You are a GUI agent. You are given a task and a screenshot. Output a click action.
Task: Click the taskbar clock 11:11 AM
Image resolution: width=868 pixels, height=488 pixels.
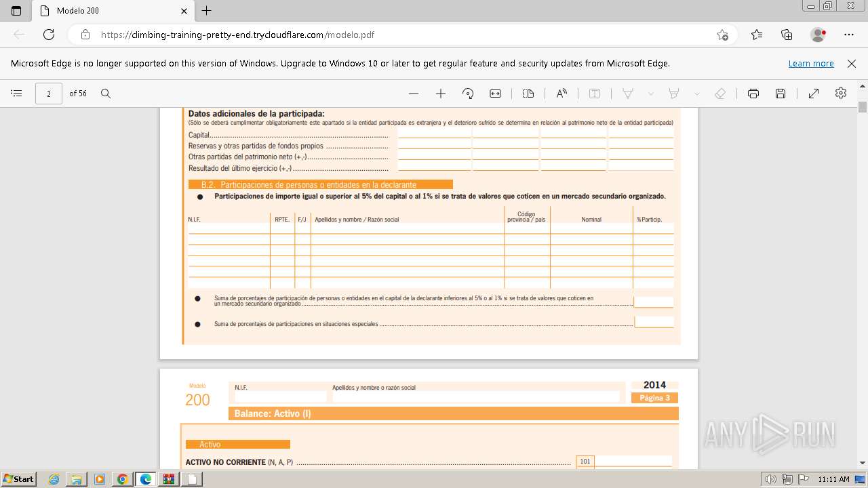tap(833, 479)
